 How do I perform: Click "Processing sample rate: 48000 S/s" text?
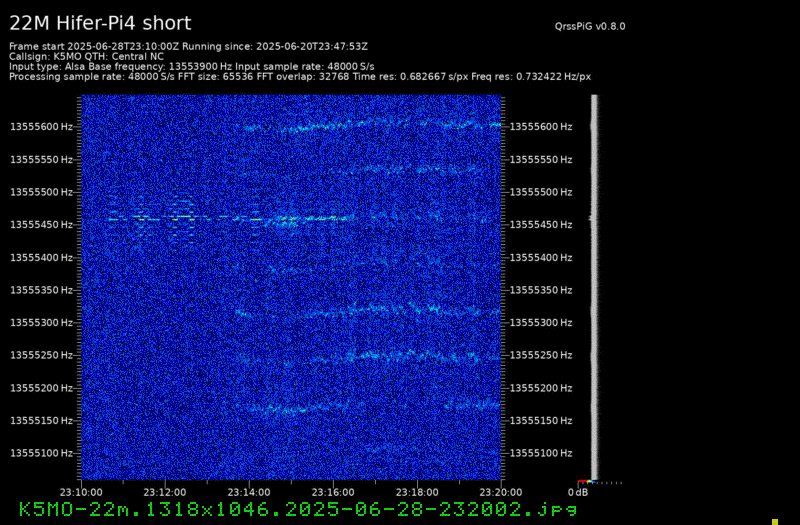click(x=92, y=77)
